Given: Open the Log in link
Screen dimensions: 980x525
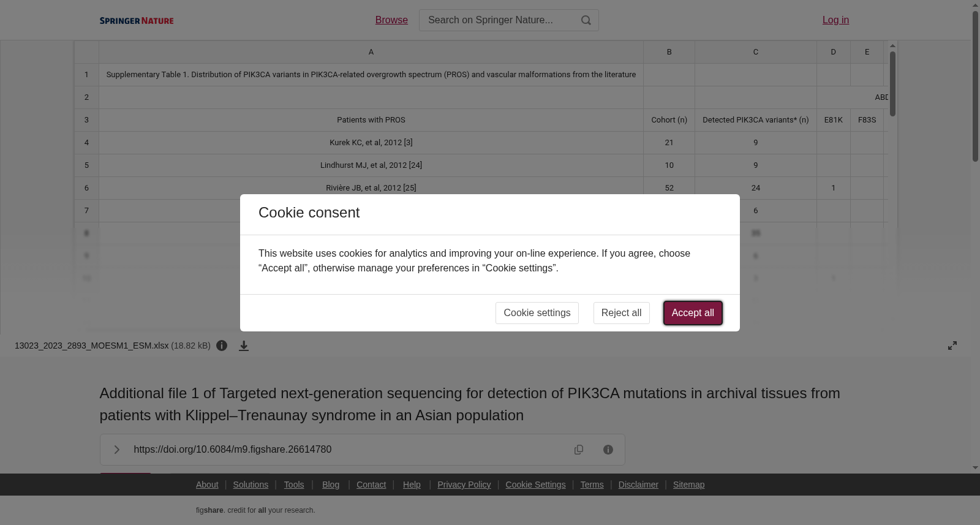Looking at the screenshot, I should click(835, 20).
